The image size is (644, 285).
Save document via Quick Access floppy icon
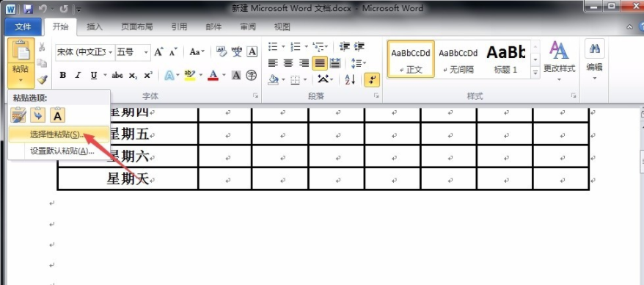(x=28, y=9)
